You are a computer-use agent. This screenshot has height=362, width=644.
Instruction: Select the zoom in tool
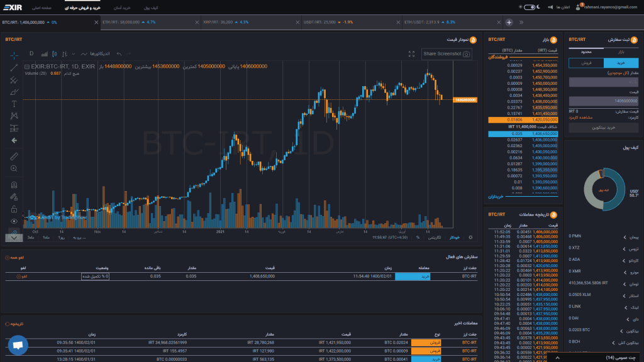tap(14, 168)
